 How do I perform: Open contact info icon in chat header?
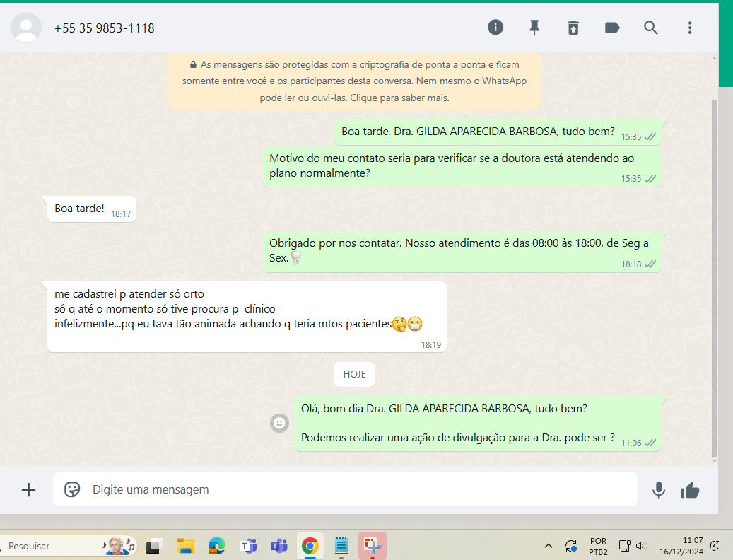[x=495, y=28]
